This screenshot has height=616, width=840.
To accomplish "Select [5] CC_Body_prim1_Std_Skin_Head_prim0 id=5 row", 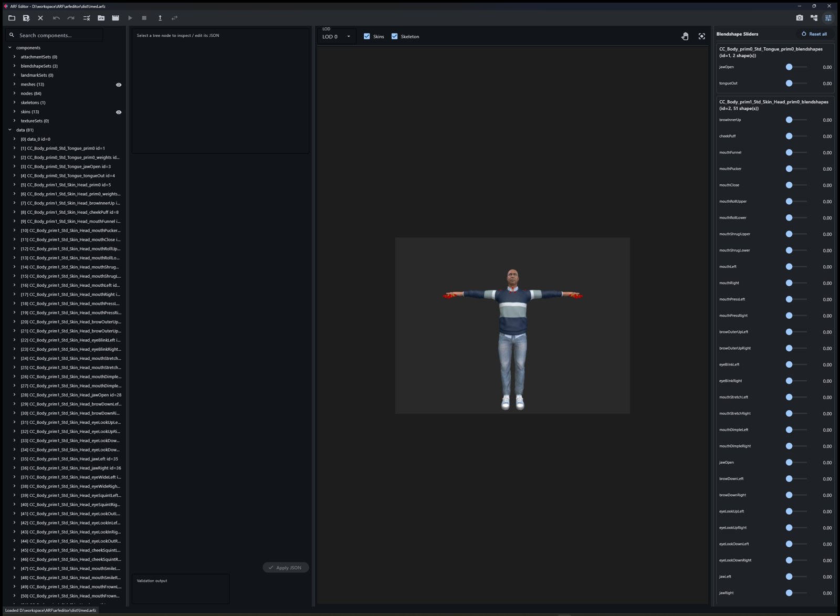I will [x=67, y=185].
